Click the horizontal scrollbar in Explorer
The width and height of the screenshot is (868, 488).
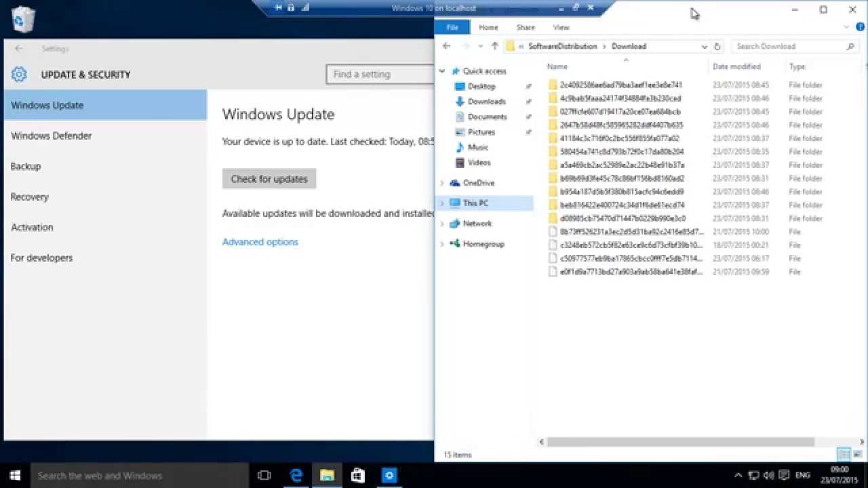[680, 442]
